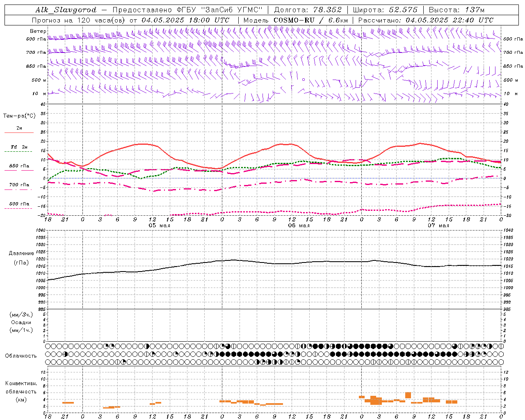
Task: Select the Тем-ра(°C) panel label
Action: pos(19,116)
